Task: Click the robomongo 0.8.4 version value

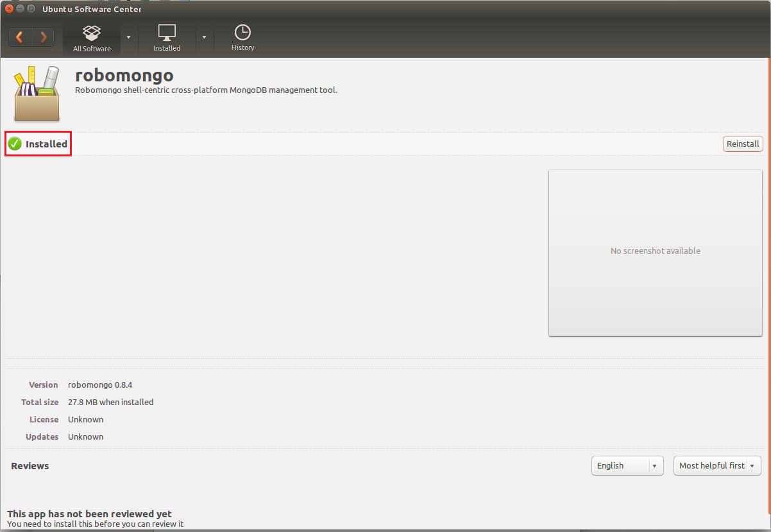Action: click(x=100, y=385)
